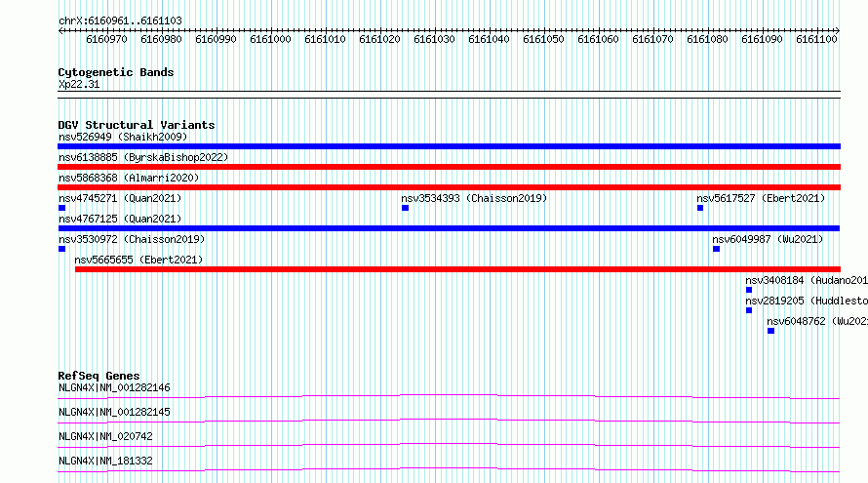The image size is (868, 483).
Task: Click the nsv526949 (Shaikh2009) blue variant bar
Action: 449,146
